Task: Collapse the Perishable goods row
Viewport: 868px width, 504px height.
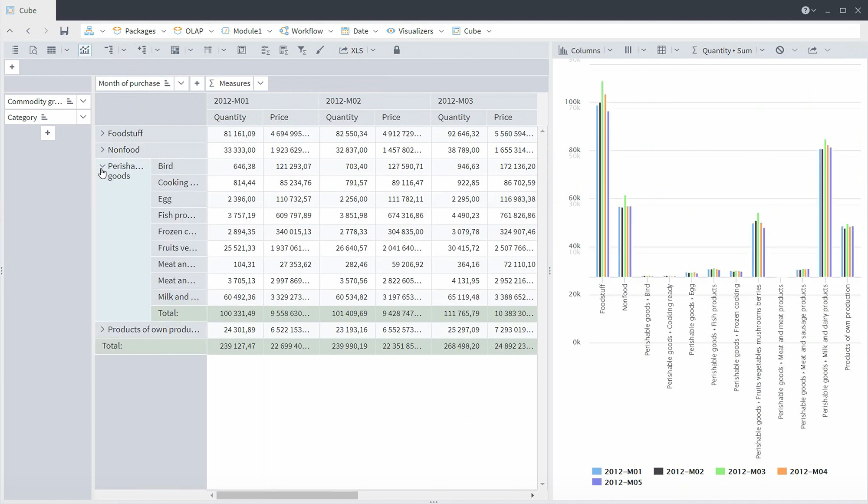Action: pyautogui.click(x=102, y=166)
